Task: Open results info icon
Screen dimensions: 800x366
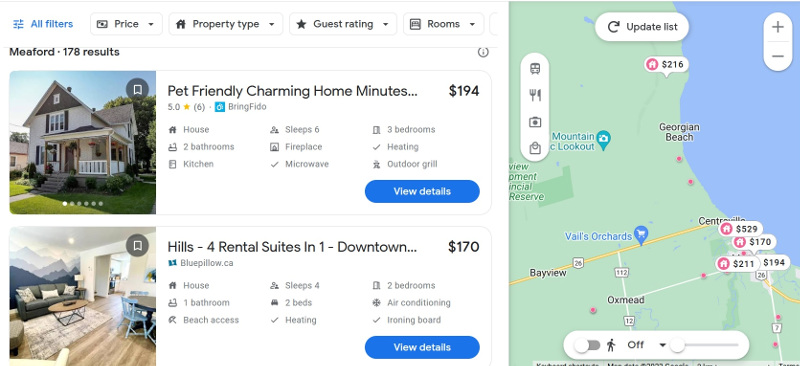Action: coord(483,52)
